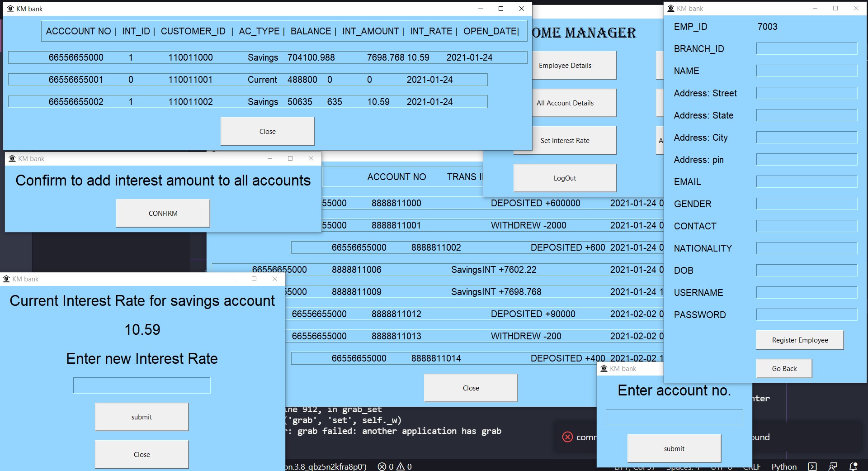Screen dimensions: 868x471
Task: Click the red error icon in the notification toast
Action: point(567,437)
